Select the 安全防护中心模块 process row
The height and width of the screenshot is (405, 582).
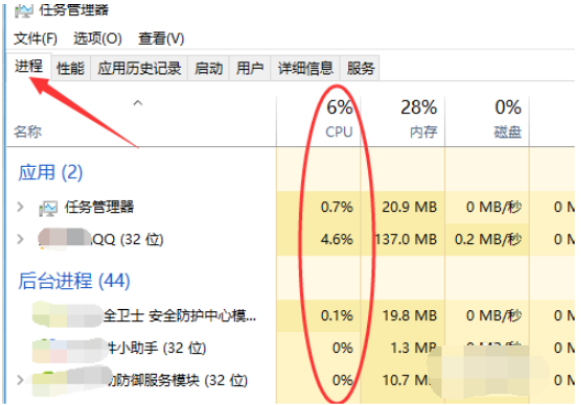tap(291, 316)
